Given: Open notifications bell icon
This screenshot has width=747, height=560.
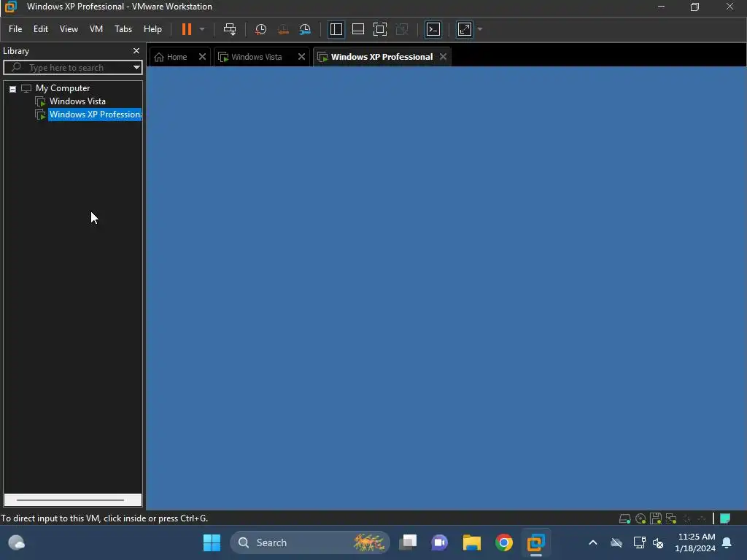Looking at the screenshot, I should coord(727,542).
